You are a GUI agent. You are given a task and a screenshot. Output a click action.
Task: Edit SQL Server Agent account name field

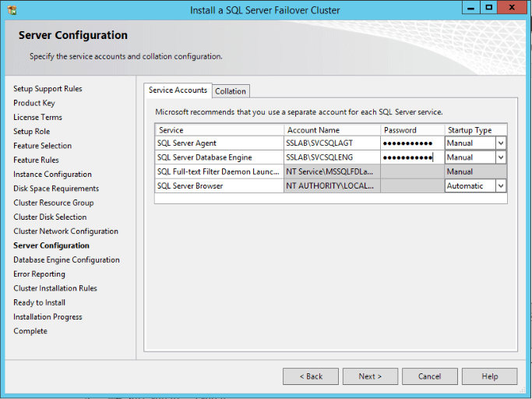click(332, 143)
